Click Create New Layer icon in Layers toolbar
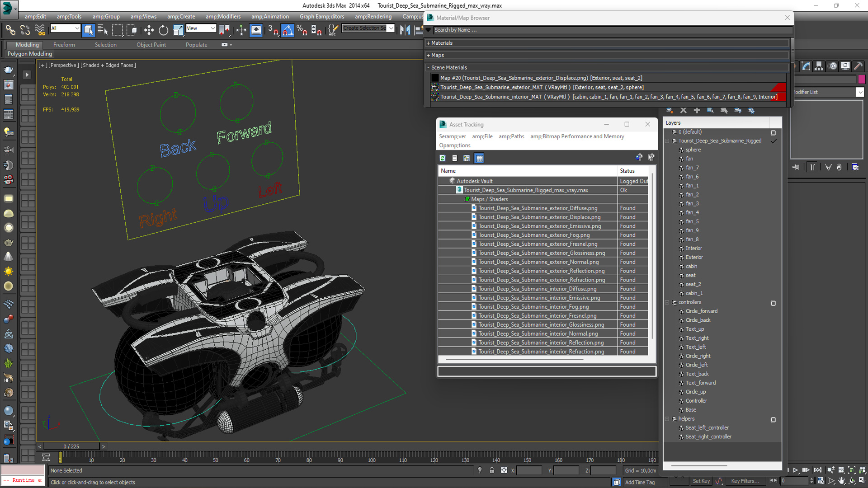Viewport: 868px width, 488px height. pyautogui.click(x=670, y=110)
